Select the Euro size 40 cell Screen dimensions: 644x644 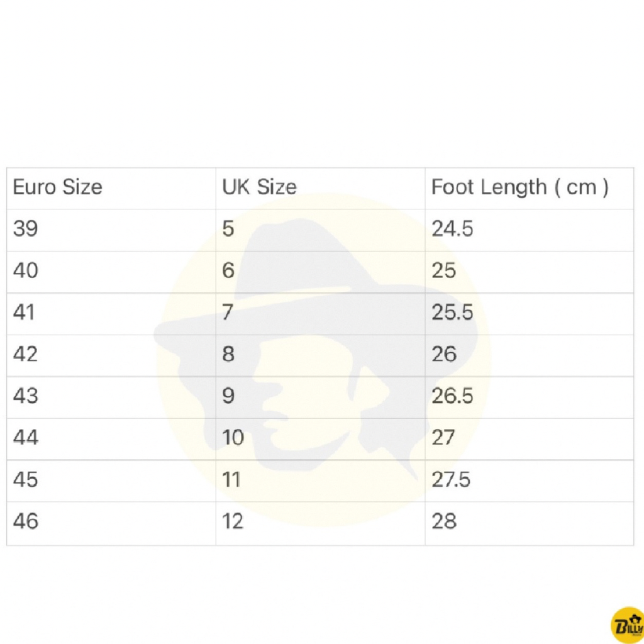[x=26, y=271]
